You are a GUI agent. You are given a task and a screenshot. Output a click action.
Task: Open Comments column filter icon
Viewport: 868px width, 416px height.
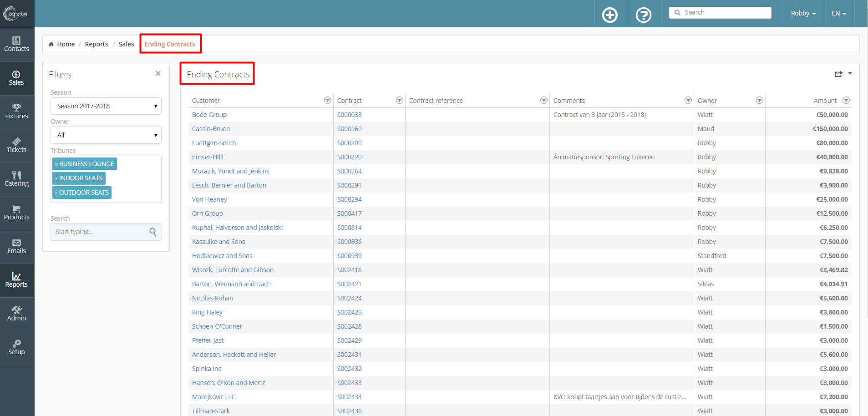(x=688, y=100)
